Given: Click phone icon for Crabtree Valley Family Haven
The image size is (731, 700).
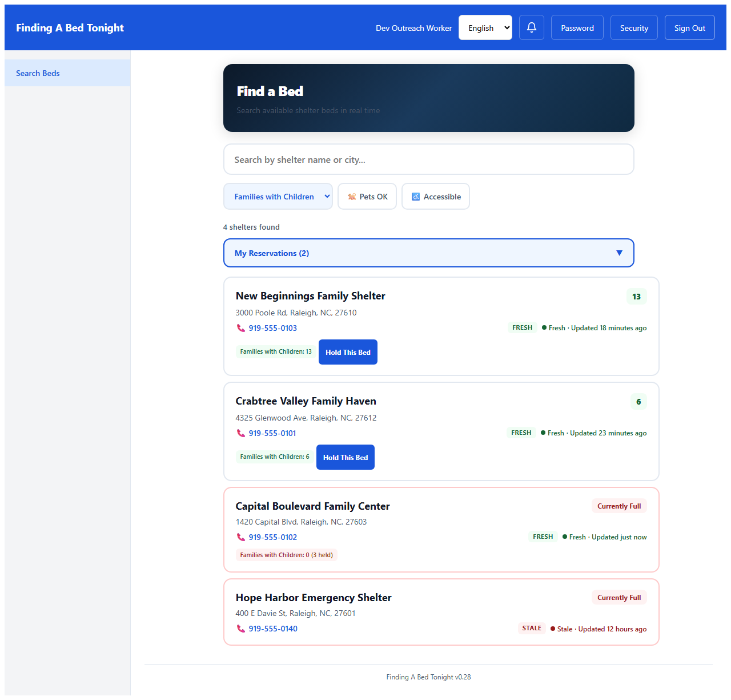Looking at the screenshot, I should 240,433.
